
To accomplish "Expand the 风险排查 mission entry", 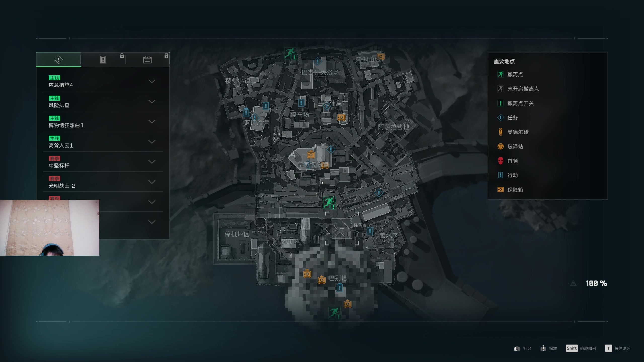I will (103, 102).
